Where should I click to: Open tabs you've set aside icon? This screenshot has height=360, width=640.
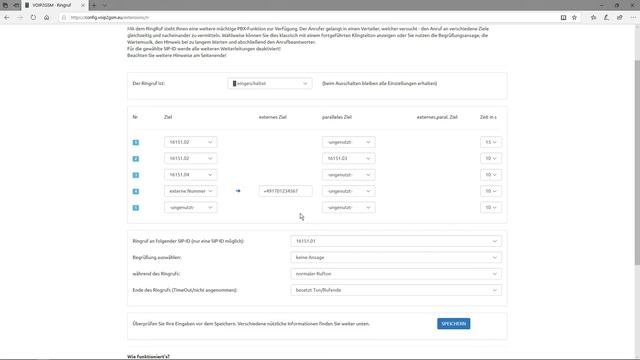pyautogui.click(x=5, y=5)
